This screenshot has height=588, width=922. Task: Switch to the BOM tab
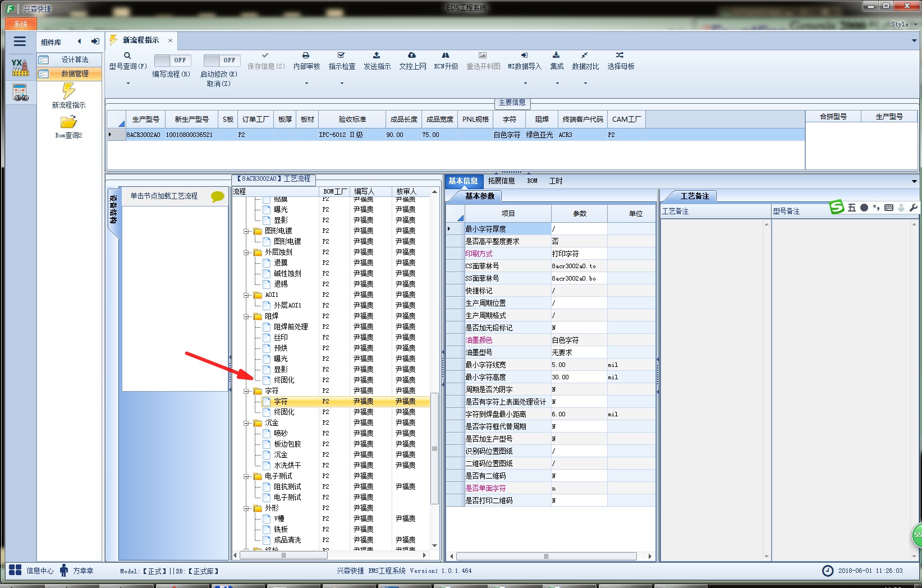[x=532, y=181]
